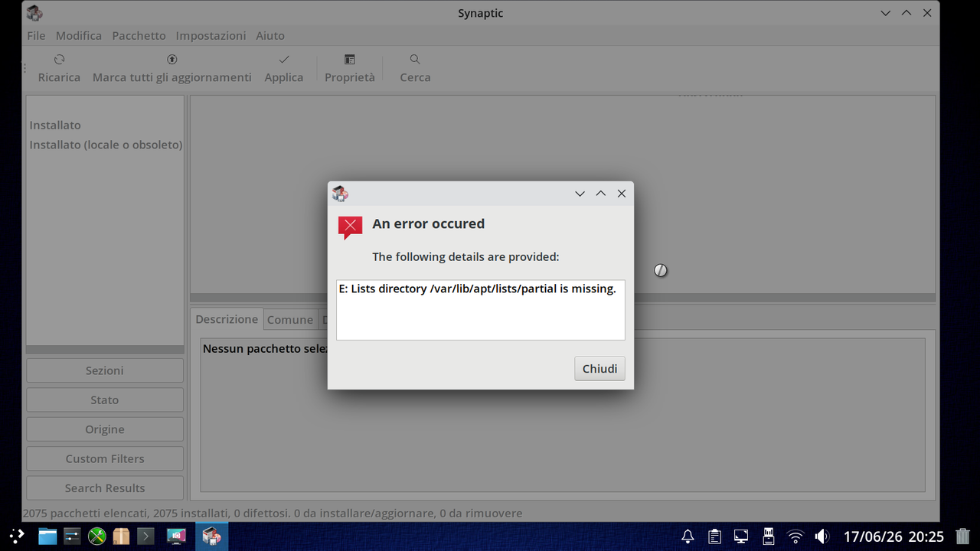
Task: Open the notifications bell in tray
Action: pyautogui.click(x=688, y=536)
